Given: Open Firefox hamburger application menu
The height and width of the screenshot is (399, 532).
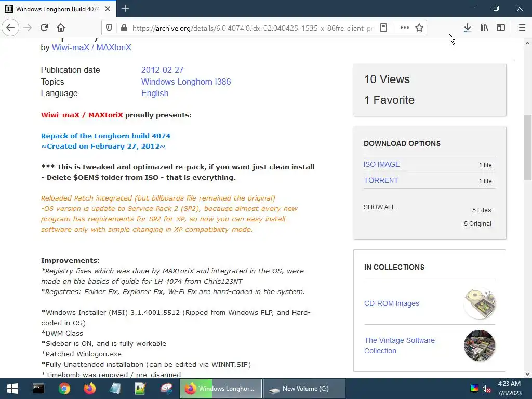Looking at the screenshot, I should 522,28.
